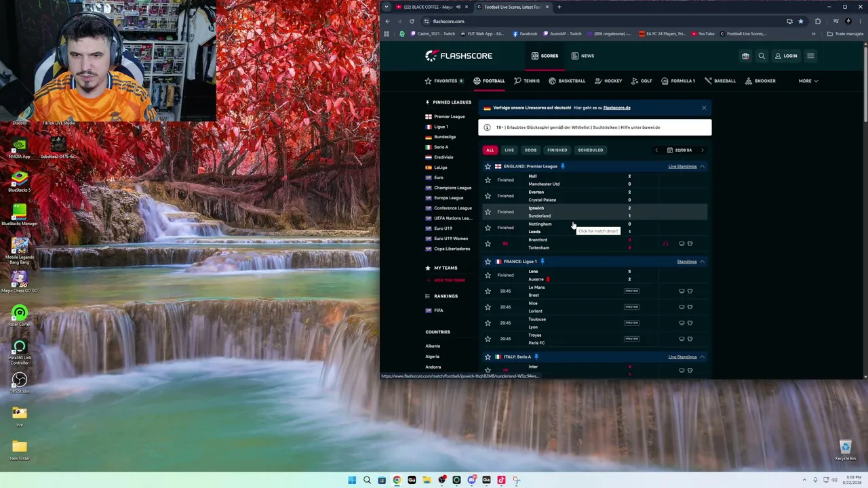Open the Formula 1 sport section

click(678, 81)
